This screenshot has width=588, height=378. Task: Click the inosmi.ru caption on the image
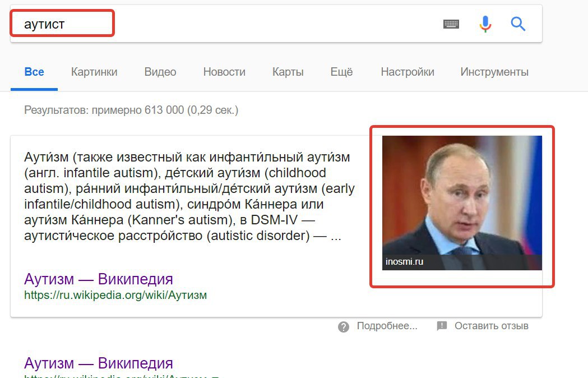click(404, 262)
